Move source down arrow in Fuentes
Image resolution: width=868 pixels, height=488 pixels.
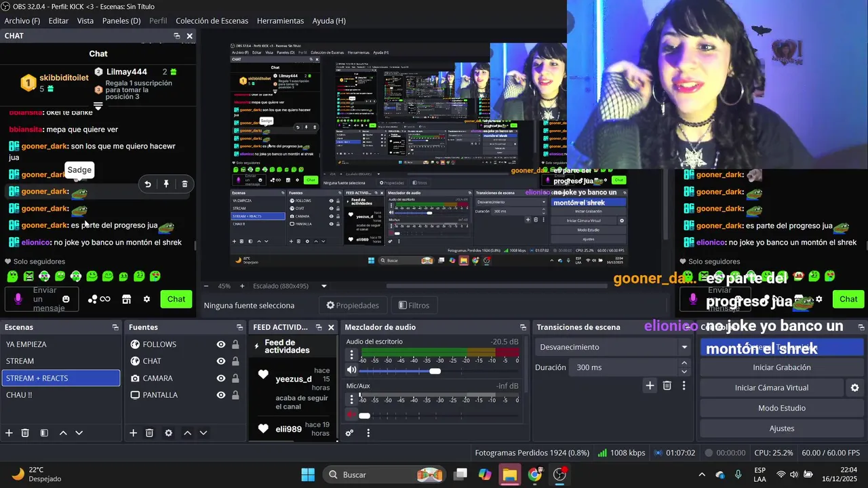[x=203, y=433]
